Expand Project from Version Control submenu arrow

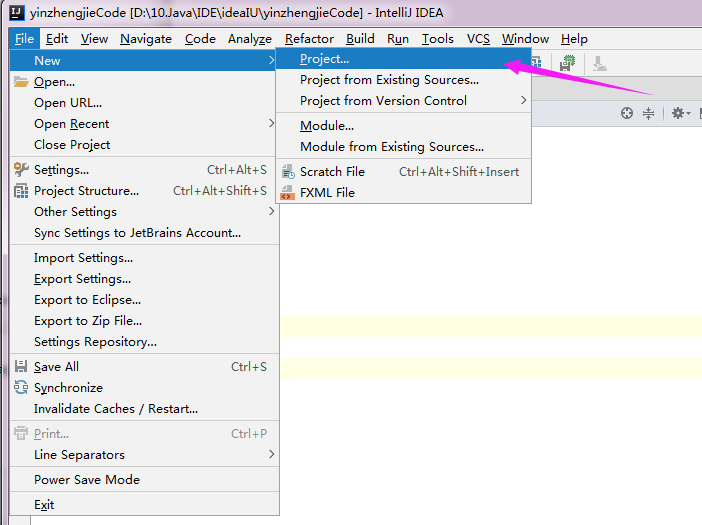pos(523,100)
